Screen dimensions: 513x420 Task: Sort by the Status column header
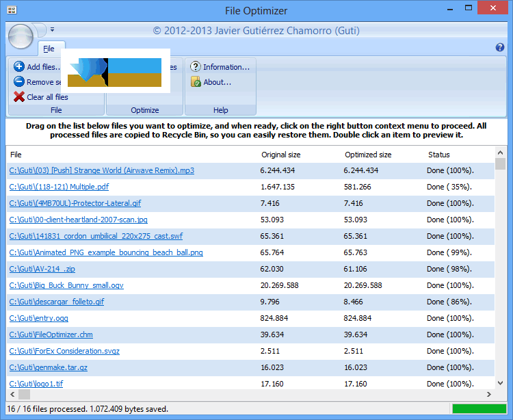[438, 155]
